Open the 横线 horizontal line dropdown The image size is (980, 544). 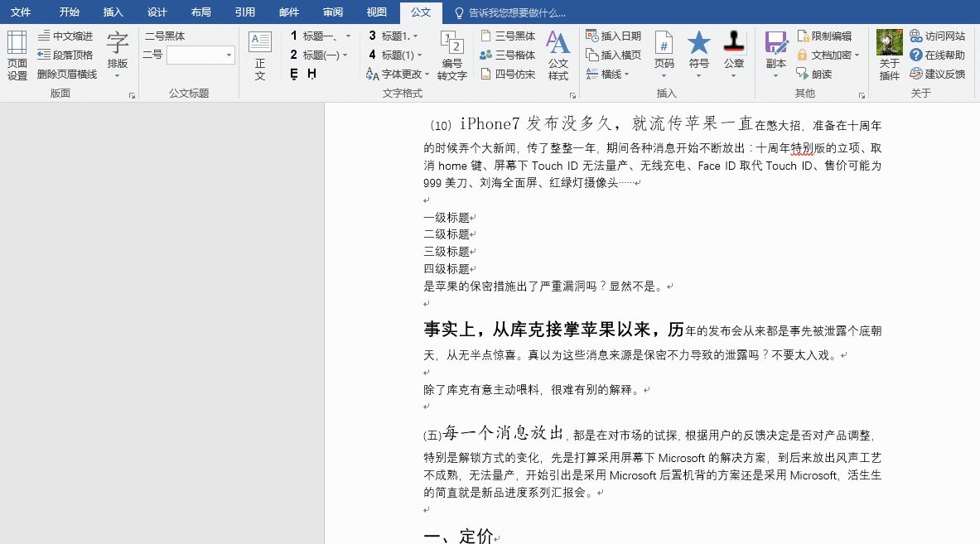pyautogui.click(x=607, y=75)
